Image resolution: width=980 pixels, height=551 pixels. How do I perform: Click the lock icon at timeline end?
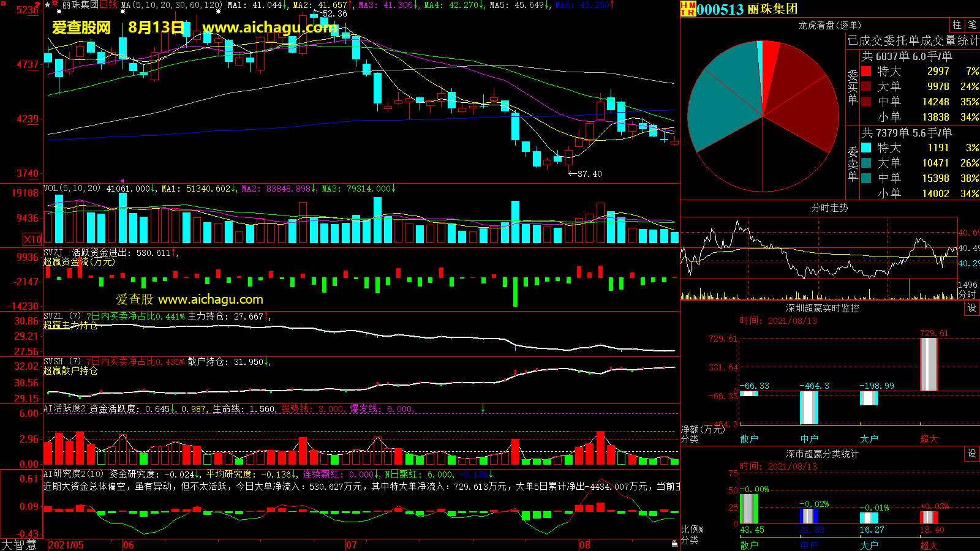[x=675, y=542]
